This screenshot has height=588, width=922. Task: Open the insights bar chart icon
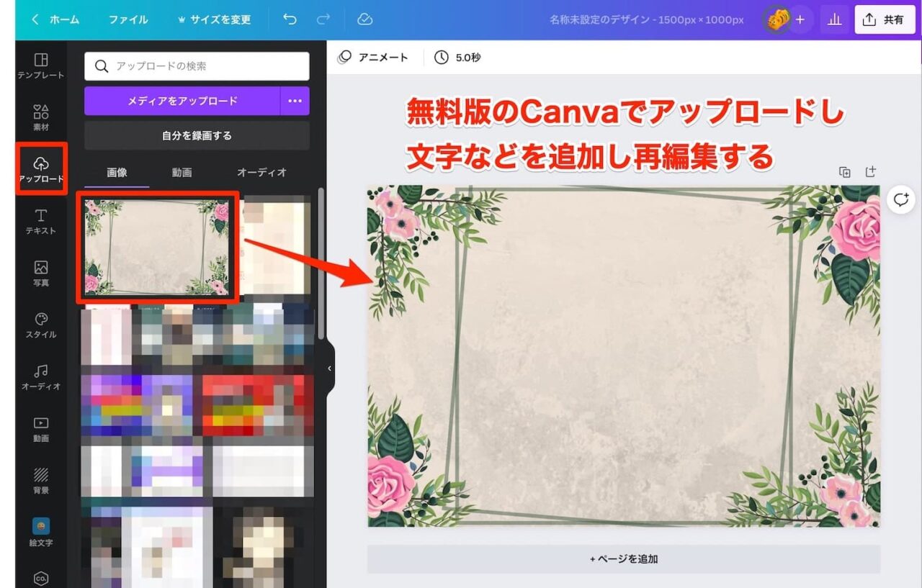tap(835, 19)
